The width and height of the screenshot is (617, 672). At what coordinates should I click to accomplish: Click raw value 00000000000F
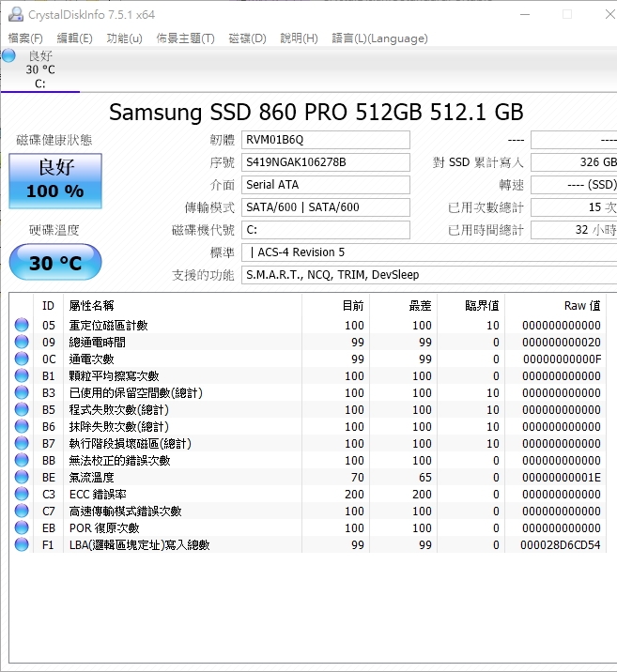coord(562,359)
